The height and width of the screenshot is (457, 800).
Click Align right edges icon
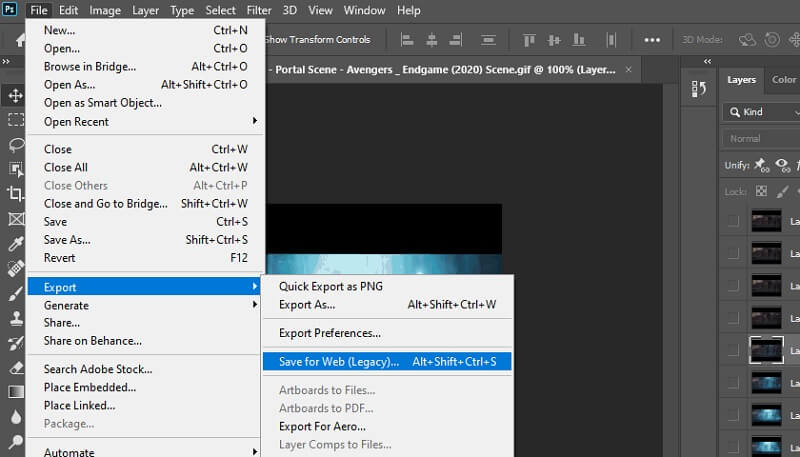coord(456,39)
